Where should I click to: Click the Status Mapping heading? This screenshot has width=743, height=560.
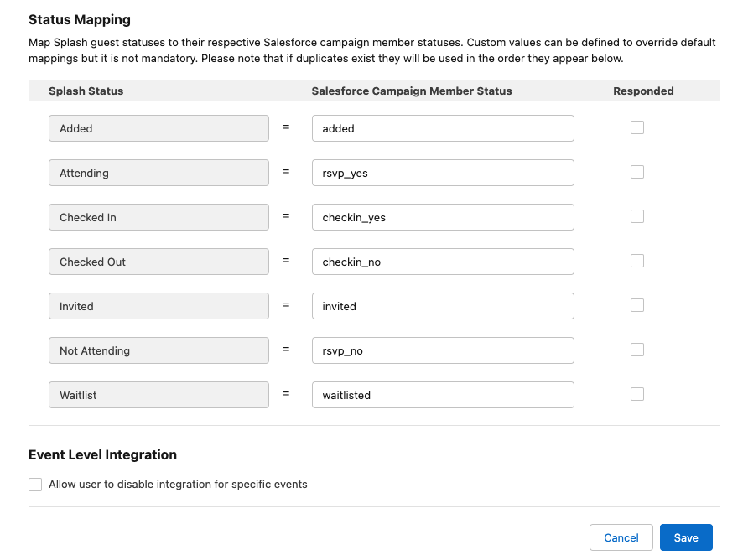[x=80, y=20]
